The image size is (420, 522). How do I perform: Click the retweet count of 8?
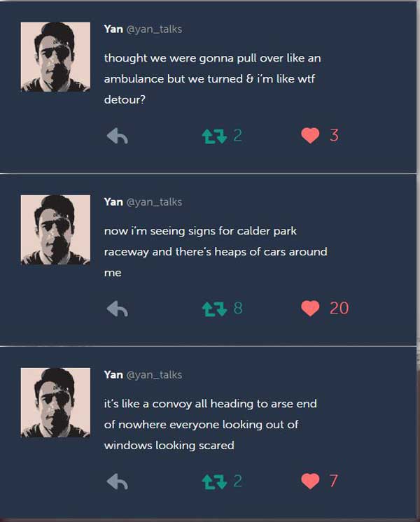pyautogui.click(x=238, y=309)
